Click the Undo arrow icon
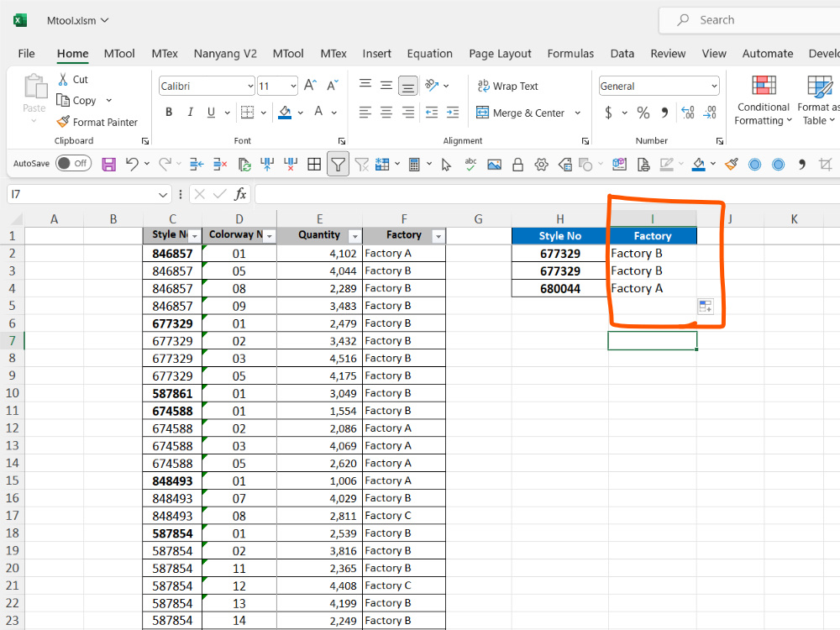The image size is (840, 630). pyautogui.click(x=132, y=164)
